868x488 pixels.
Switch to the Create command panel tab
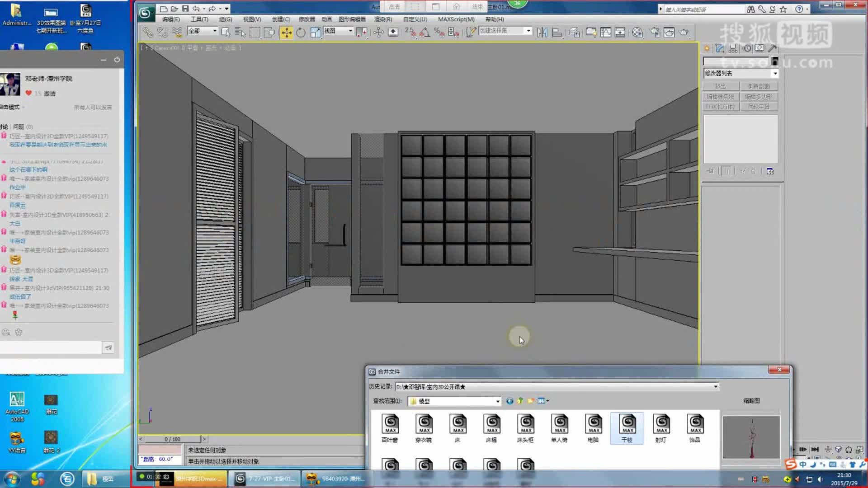(707, 48)
